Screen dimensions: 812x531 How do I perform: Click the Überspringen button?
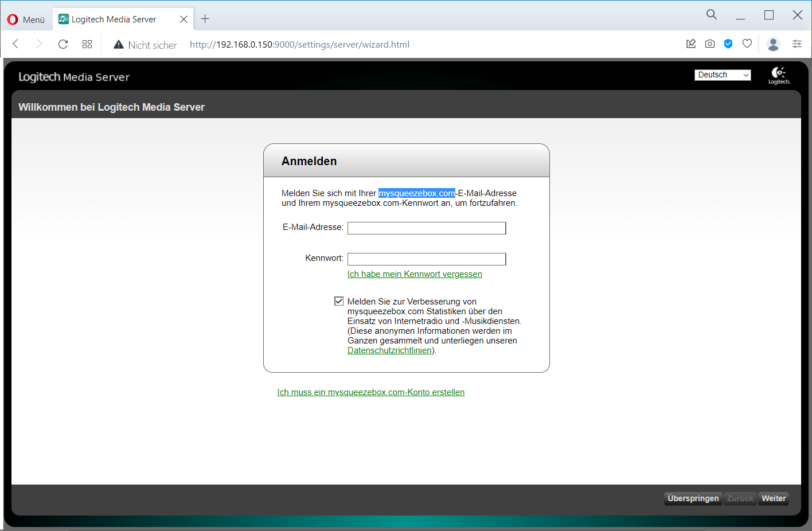point(693,498)
